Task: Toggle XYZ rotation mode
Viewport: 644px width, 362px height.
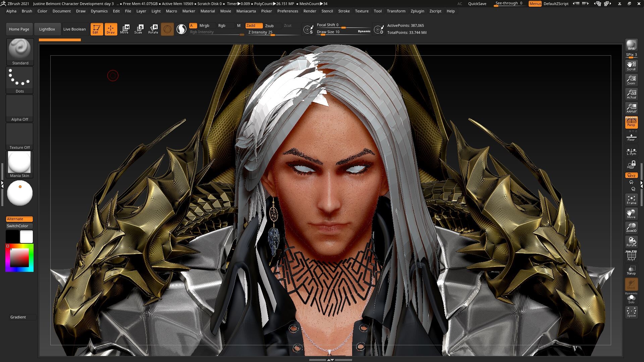Action: click(x=631, y=175)
